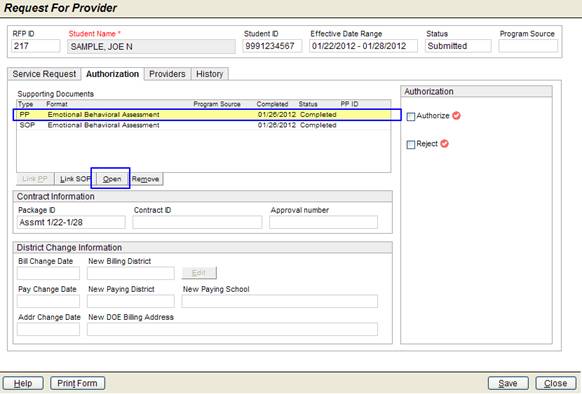This screenshot has width=582, height=394.
Task: Close the Request For Provider form
Action: (x=556, y=383)
